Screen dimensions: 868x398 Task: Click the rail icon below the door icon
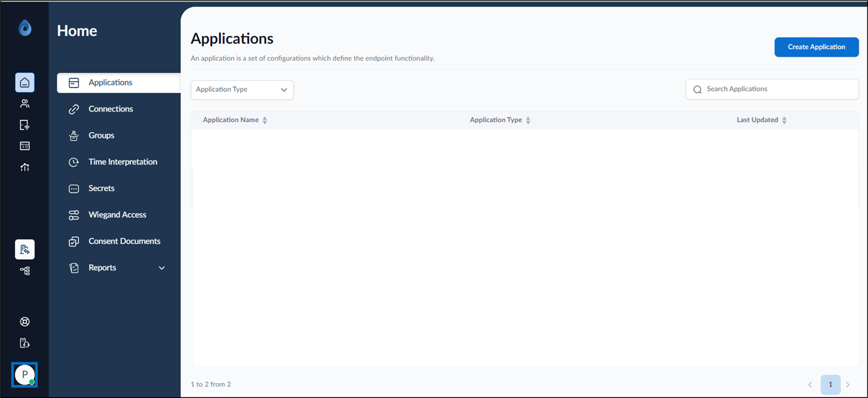click(25, 146)
